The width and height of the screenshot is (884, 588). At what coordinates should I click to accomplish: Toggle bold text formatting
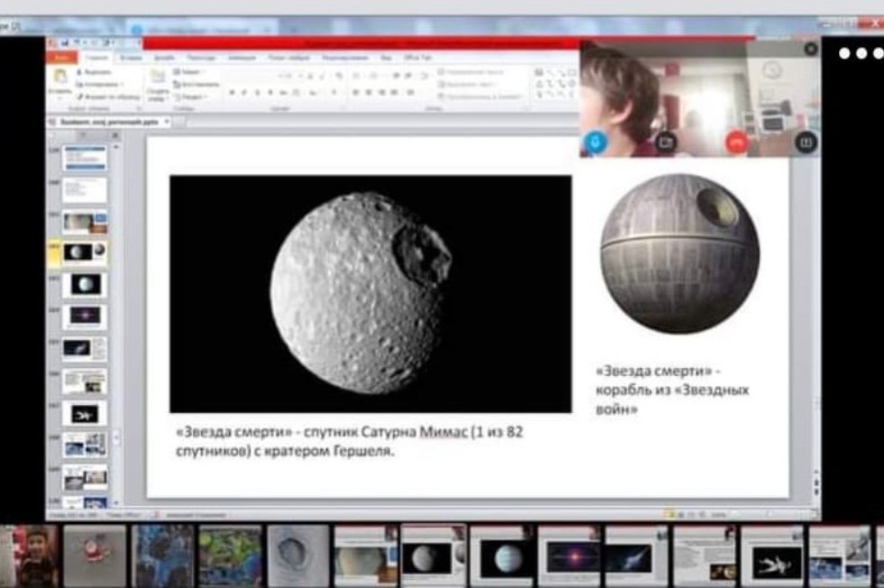[x=232, y=93]
